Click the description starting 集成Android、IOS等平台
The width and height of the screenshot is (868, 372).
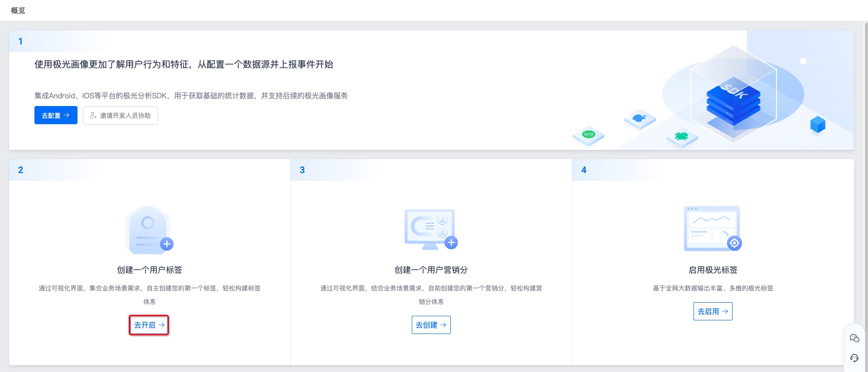tap(191, 96)
